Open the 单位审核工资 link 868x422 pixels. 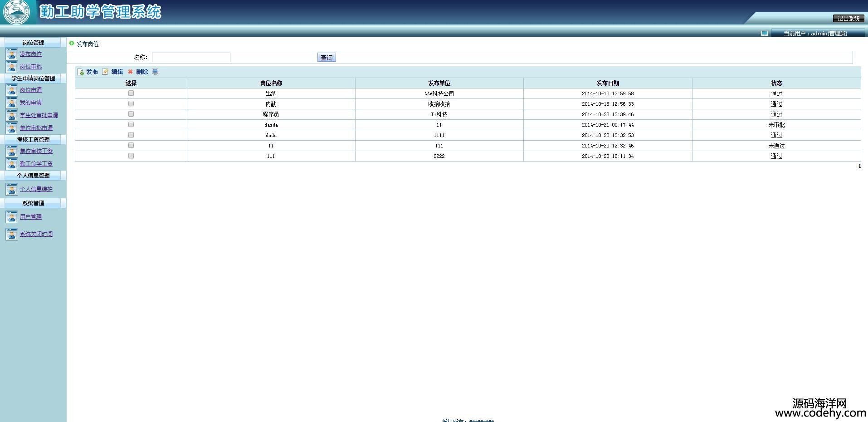point(36,151)
